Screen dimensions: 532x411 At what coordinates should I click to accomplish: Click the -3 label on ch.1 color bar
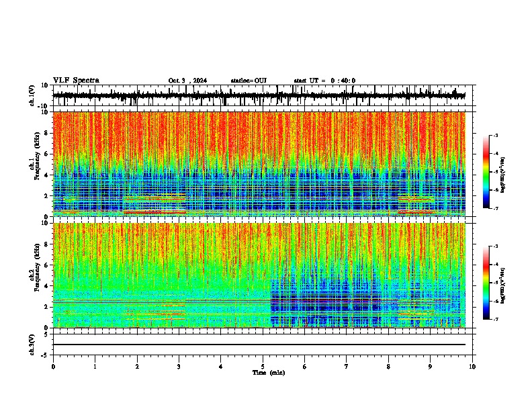(x=496, y=136)
